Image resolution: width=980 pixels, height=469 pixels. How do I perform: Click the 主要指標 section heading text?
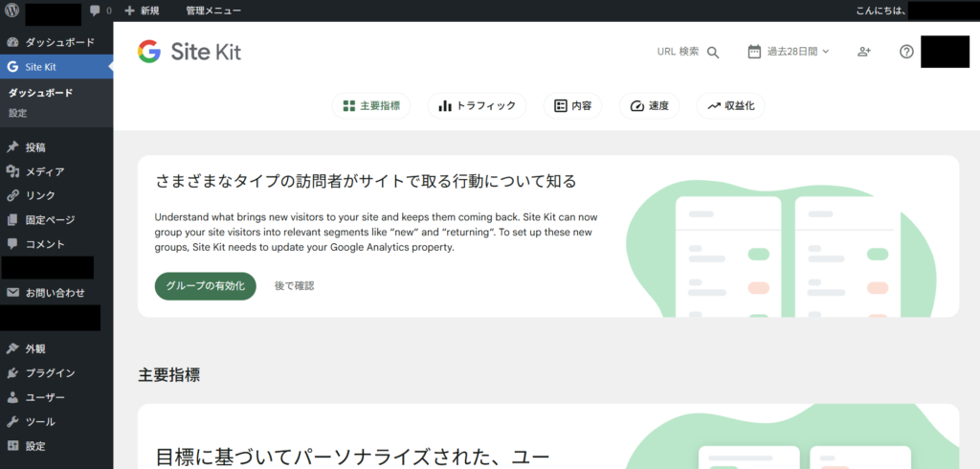pyautogui.click(x=169, y=375)
